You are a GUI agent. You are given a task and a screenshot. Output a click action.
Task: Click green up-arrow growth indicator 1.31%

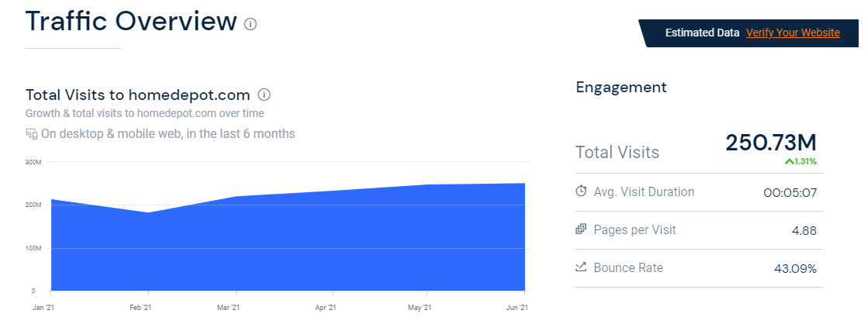tap(801, 161)
